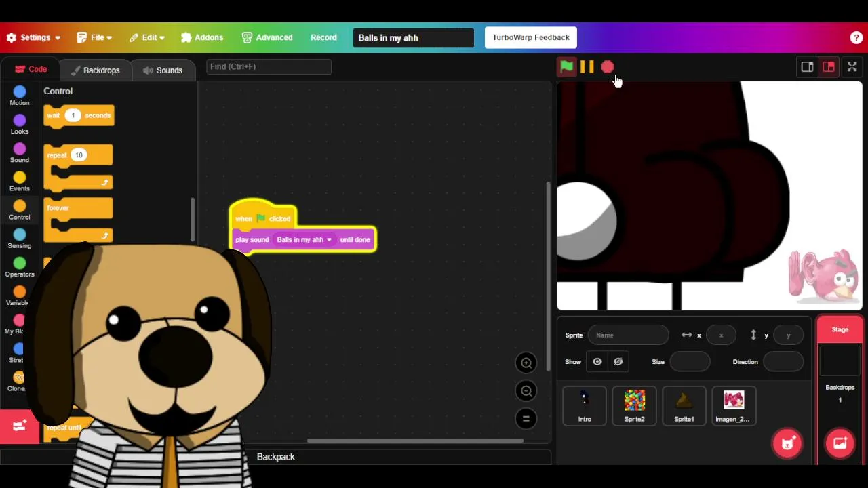Select the Stage panel
868x488 pixels.
(840, 329)
